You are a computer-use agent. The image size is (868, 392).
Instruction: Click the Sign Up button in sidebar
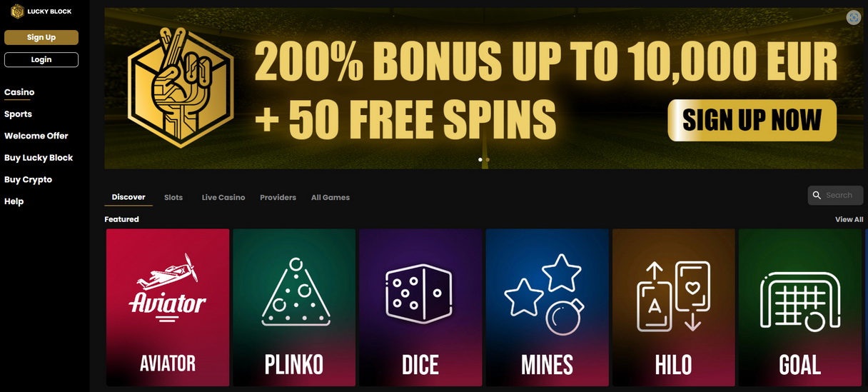(x=41, y=37)
